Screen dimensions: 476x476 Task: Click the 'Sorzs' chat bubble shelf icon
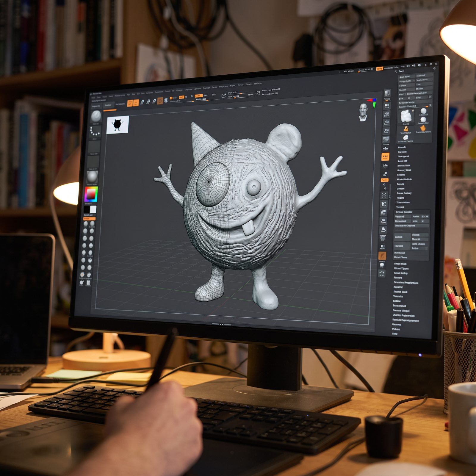(x=383, y=221)
